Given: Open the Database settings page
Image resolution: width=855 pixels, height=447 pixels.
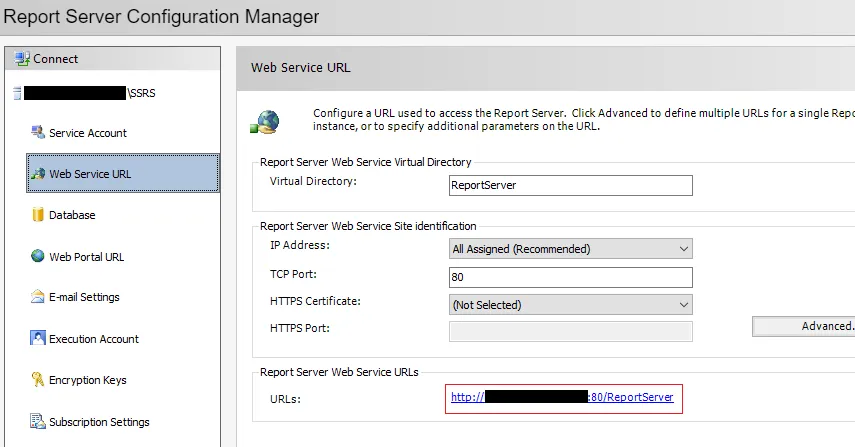Looking at the screenshot, I should (72, 215).
